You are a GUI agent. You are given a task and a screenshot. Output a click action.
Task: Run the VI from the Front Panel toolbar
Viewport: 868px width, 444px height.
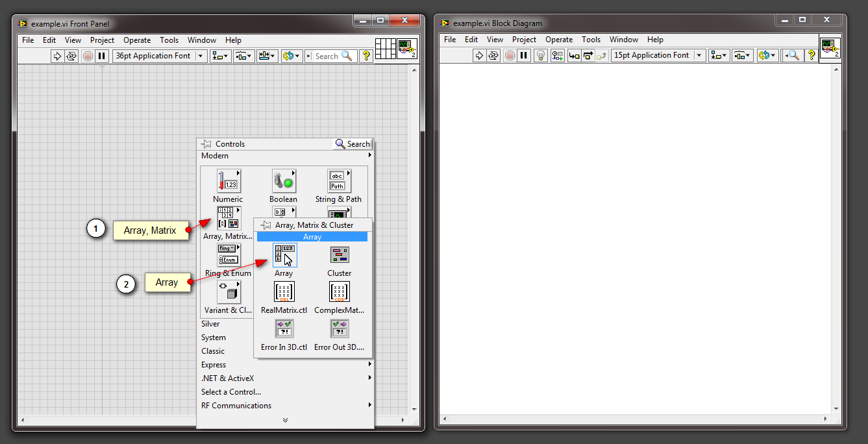(x=58, y=55)
